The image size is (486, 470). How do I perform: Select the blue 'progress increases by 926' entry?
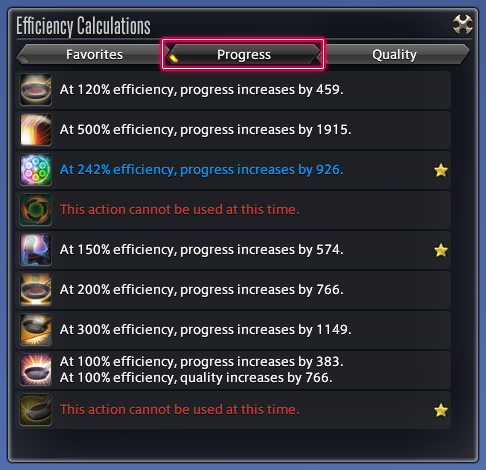click(201, 170)
